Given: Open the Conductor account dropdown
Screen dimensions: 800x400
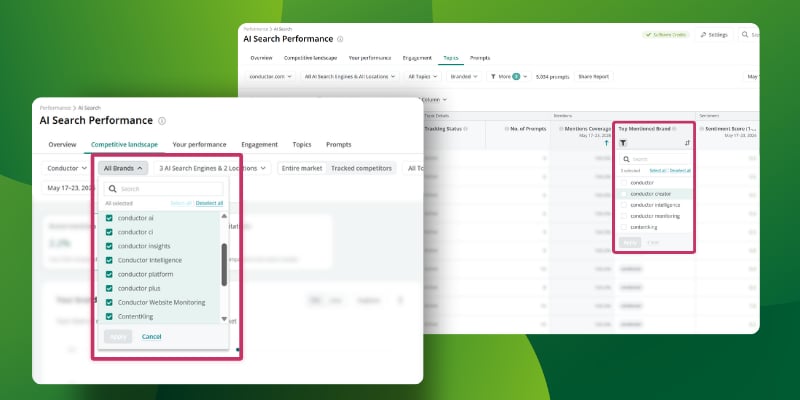Looking at the screenshot, I should click(x=66, y=168).
